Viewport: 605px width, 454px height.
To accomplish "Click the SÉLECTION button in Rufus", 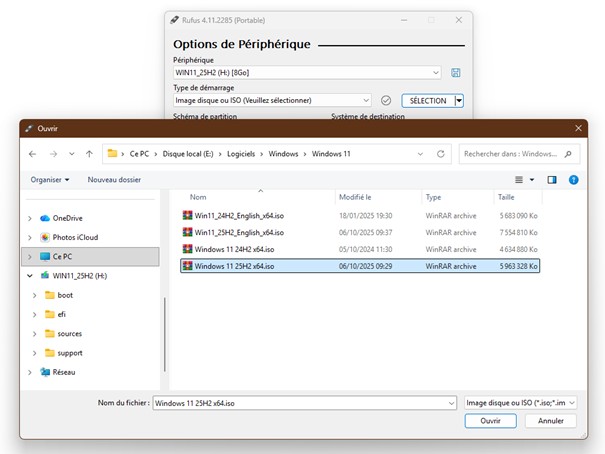I will pyautogui.click(x=428, y=101).
